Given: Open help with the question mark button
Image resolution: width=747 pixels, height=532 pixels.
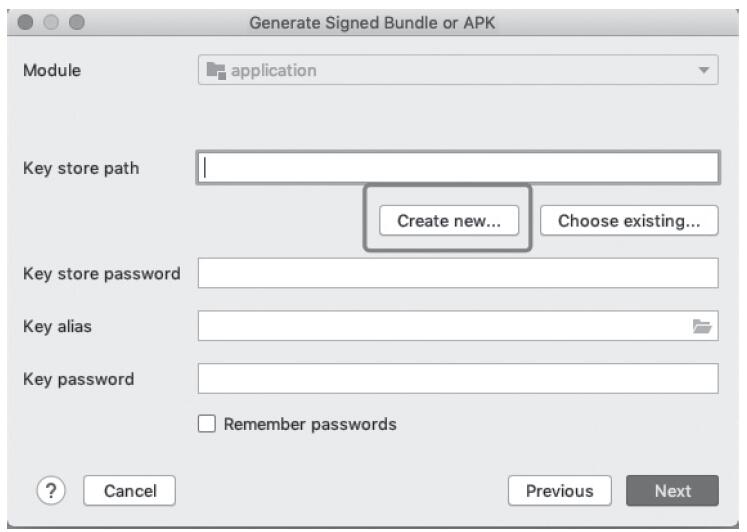Looking at the screenshot, I should tap(51, 490).
